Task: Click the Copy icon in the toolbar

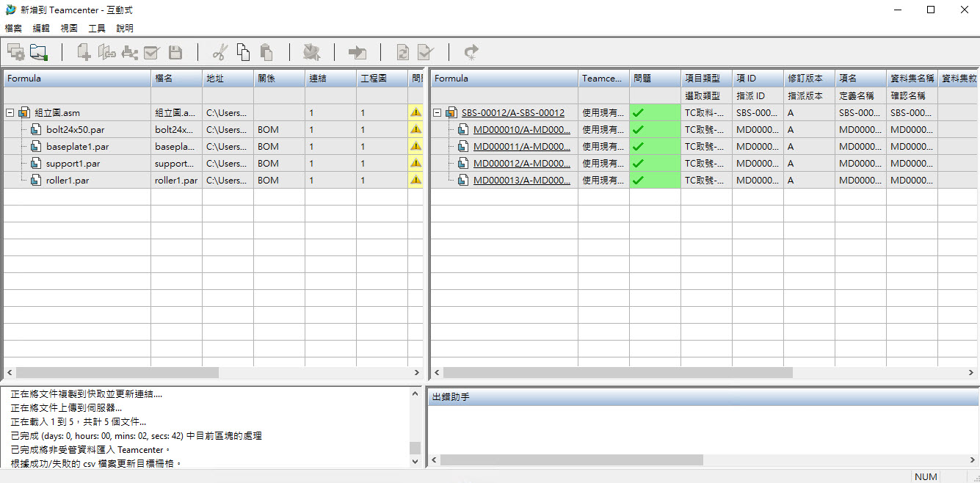Action: 243,52
